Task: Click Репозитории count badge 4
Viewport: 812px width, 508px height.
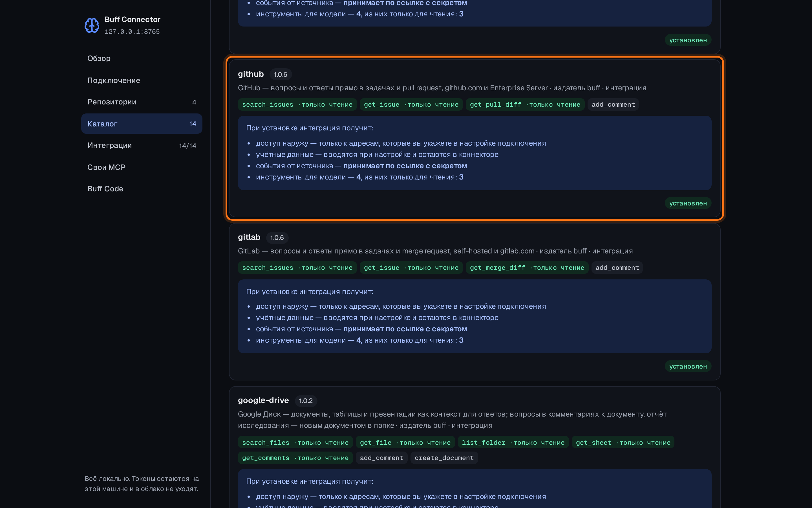Action: (x=194, y=102)
